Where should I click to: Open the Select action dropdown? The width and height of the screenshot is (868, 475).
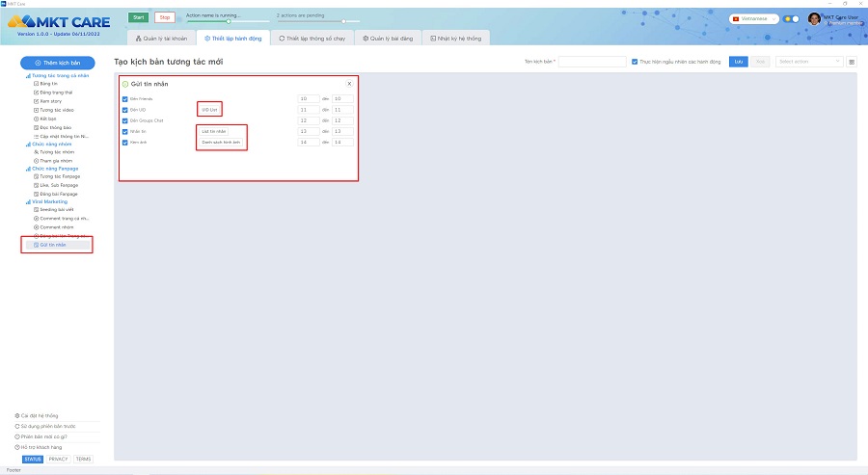pyautogui.click(x=809, y=62)
